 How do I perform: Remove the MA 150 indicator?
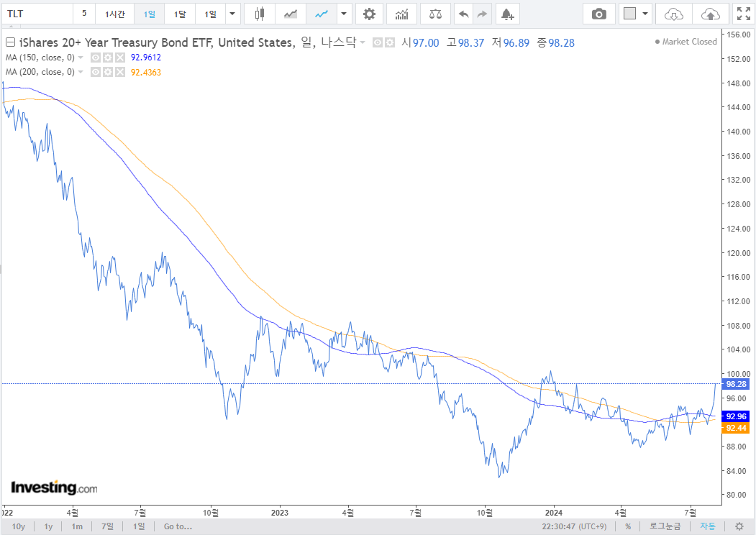(x=120, y=58)
